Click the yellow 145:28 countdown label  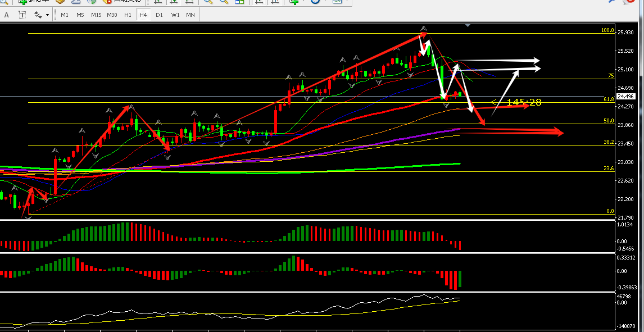[524, 102]
